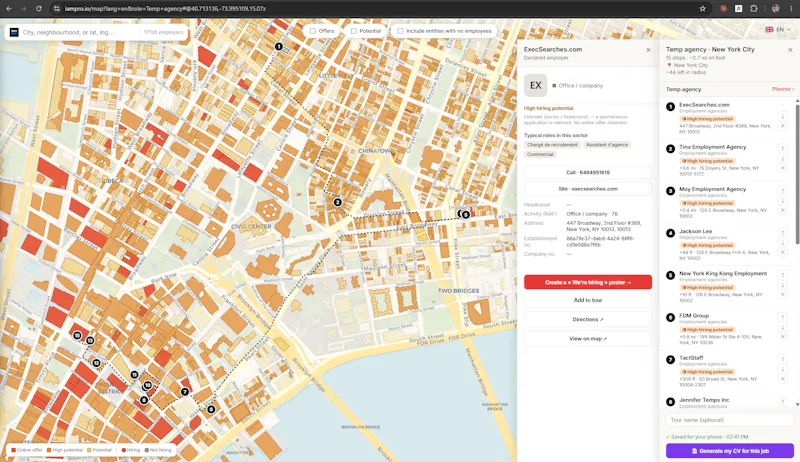Select the Chargé de recrutement role tag
The height and width of the screenshot is (462, 800).
553,145
